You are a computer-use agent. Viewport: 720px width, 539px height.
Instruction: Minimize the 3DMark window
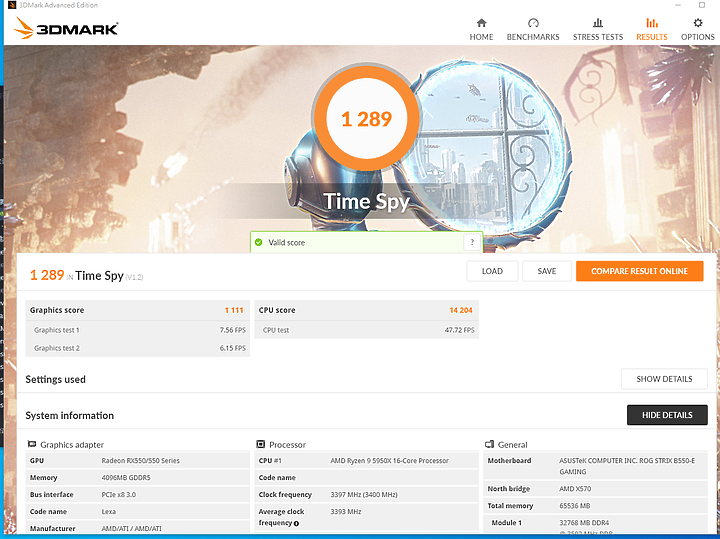[x=678, y=5]
